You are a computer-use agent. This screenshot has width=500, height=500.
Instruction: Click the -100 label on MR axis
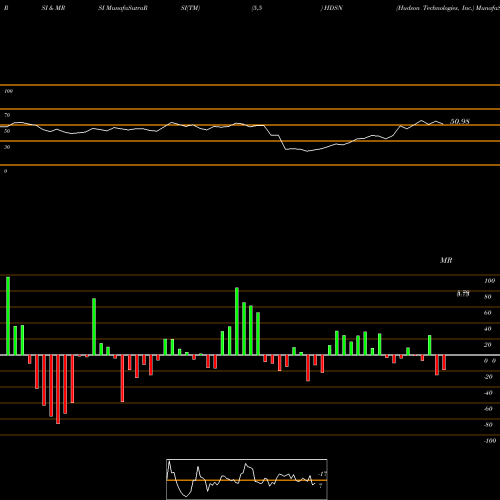click(x=490, y=441)
